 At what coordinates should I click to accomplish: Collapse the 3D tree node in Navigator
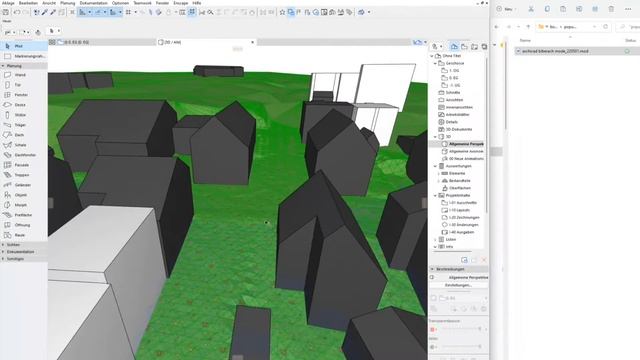(435, 137)
